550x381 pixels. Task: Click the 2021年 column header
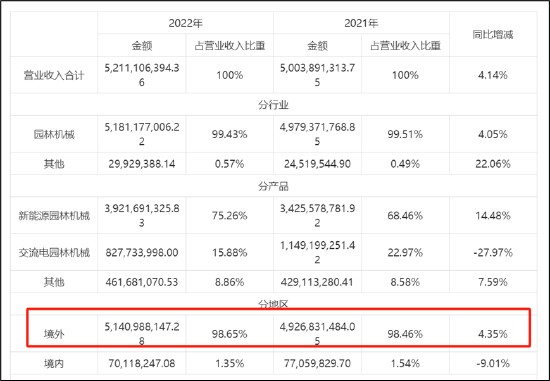point(361,23)
